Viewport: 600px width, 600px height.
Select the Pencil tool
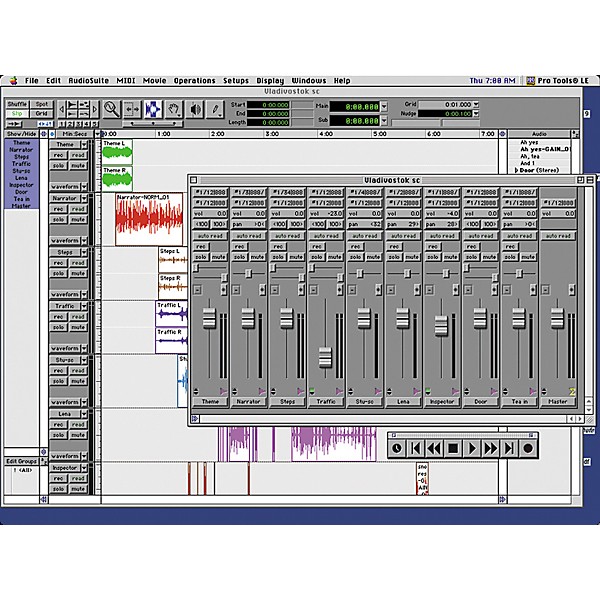point(215,109)
